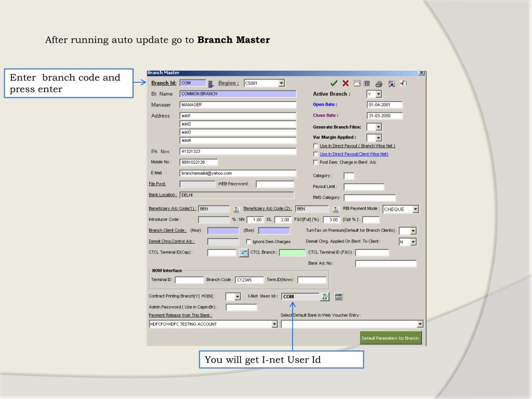Click NOW Interface Branch Code field C12345

pos(249,280)
